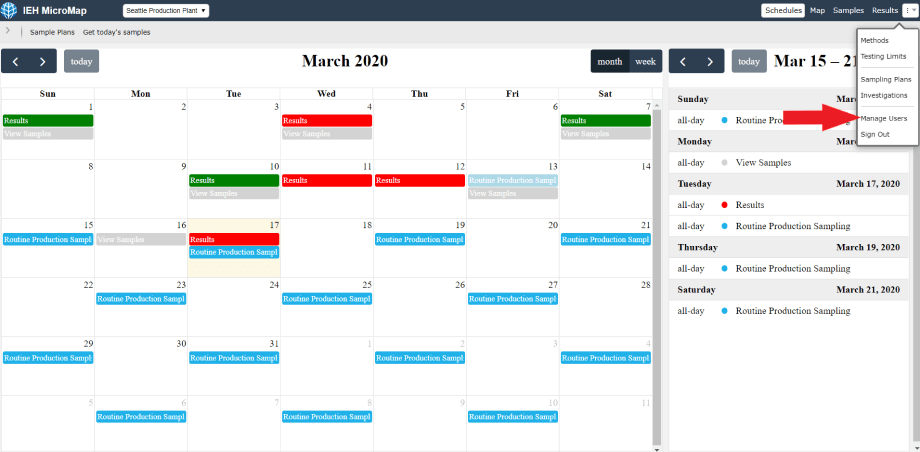Choose Testing Limits in dropdown menu
The height and width of the screenshot is (452, 920).
pos(883,56)
